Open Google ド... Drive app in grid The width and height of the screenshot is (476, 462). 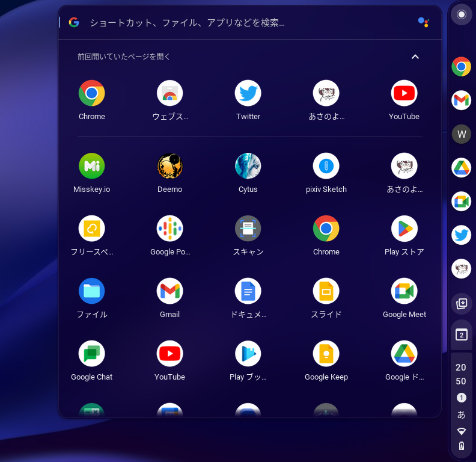pos(404,354)
